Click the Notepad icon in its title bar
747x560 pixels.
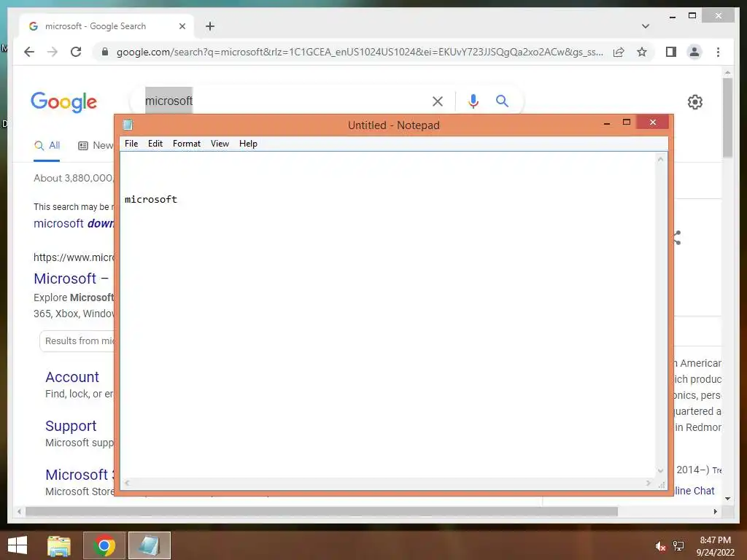point(128,125)
